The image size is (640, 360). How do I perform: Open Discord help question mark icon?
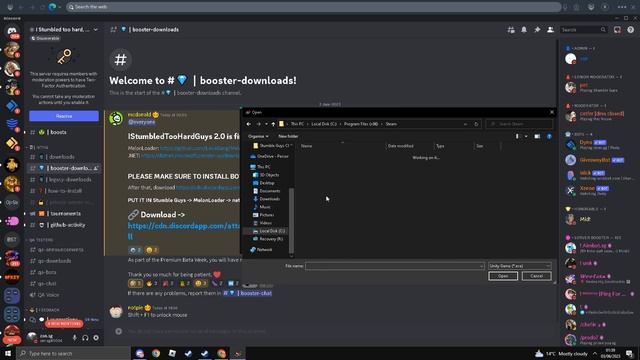tap(631, 30)
